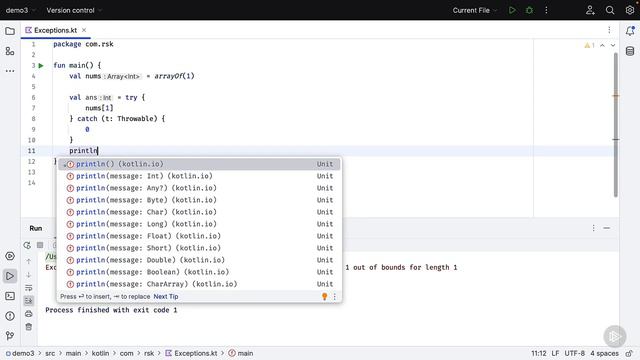Viewport: 640px width, 360px height.
Task: Open Search Everywhere magnifier icon
Action: pos(610,10)
